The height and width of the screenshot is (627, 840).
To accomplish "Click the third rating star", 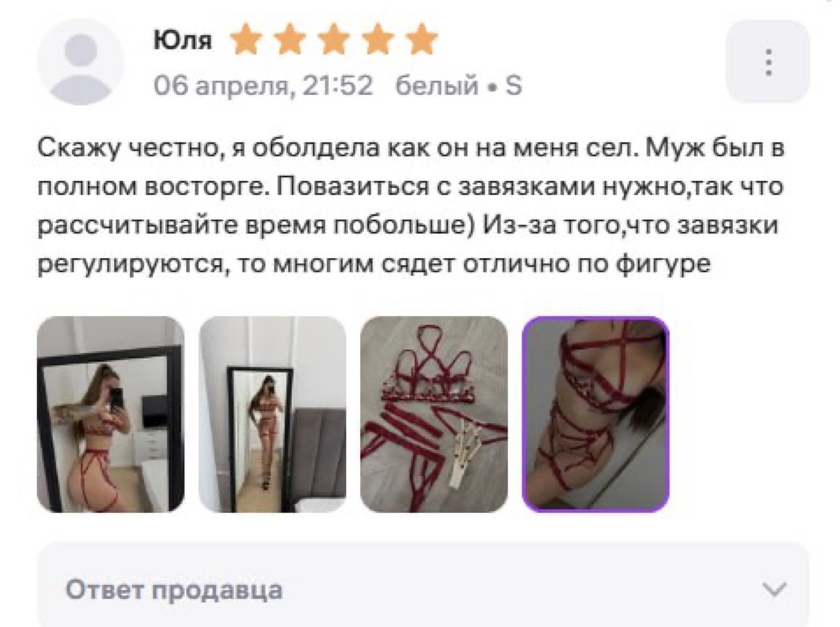I will (x=334, y=40).
